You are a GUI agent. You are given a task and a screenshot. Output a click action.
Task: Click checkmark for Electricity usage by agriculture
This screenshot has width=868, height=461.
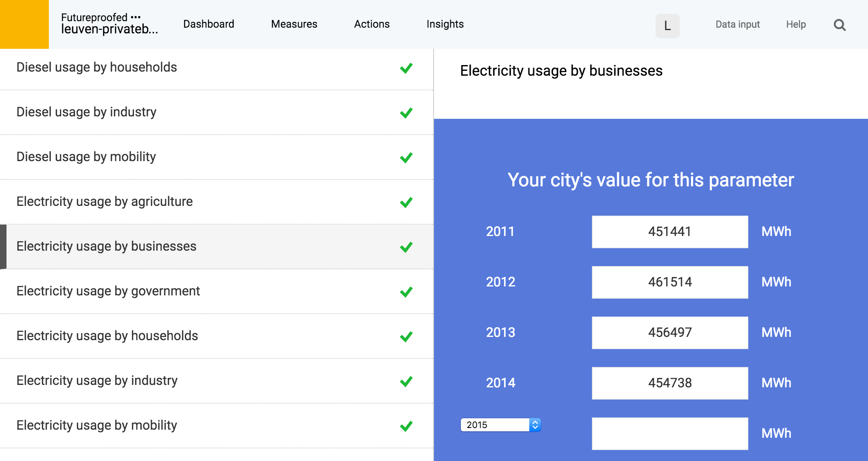406,202
